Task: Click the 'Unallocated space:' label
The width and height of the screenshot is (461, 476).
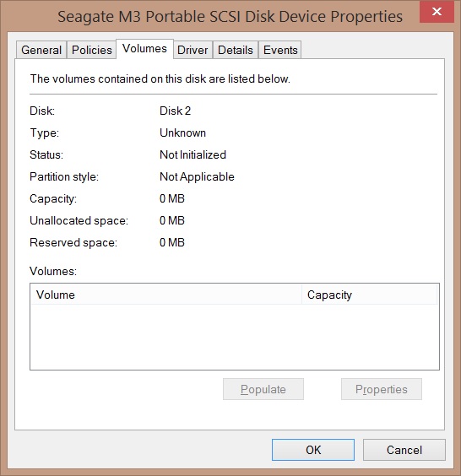Action: tap(79, 220)
